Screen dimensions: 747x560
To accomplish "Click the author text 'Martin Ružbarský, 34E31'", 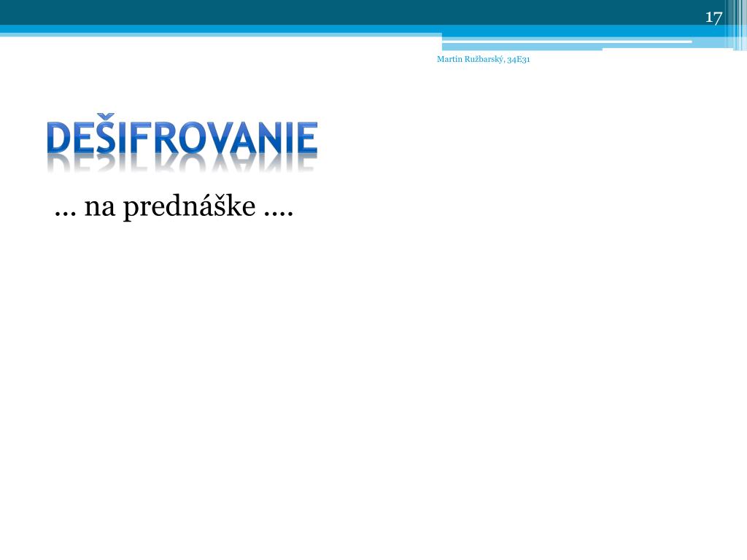I will click(x=483, y=60).
